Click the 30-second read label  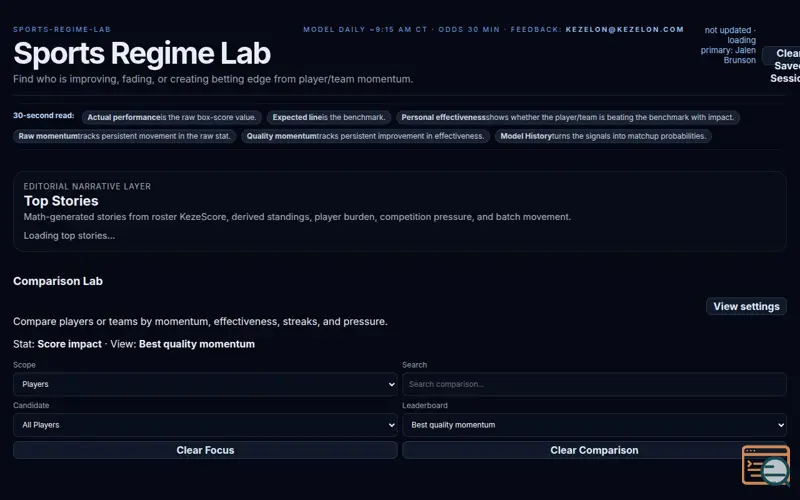coord(43,116)
